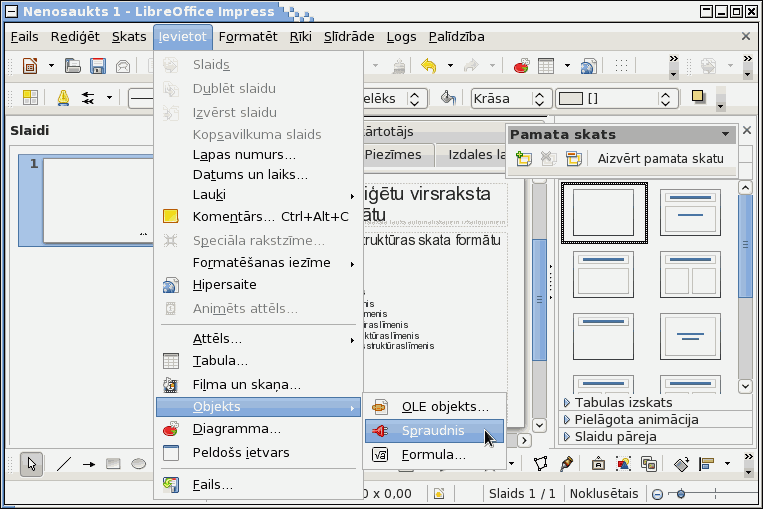This screenshot has width=763, height=509.
Task: Click the Alignment icon in drawing toolbar
Action: pos(706,464)
